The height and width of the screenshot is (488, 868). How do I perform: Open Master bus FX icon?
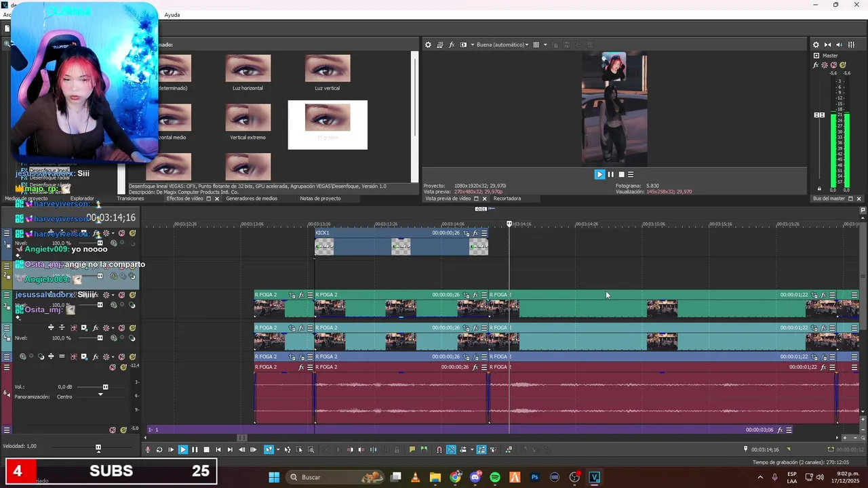(x=816, y=65)
